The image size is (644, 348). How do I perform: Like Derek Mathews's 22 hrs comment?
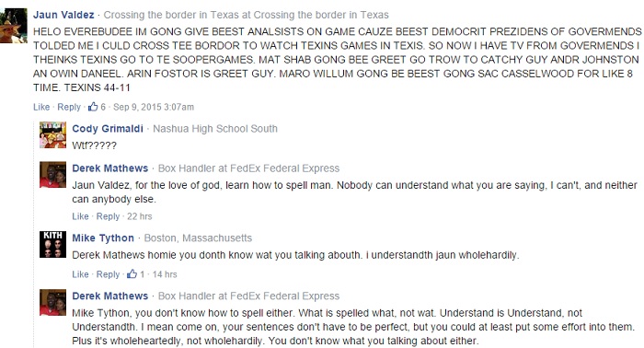coord(80,216)
